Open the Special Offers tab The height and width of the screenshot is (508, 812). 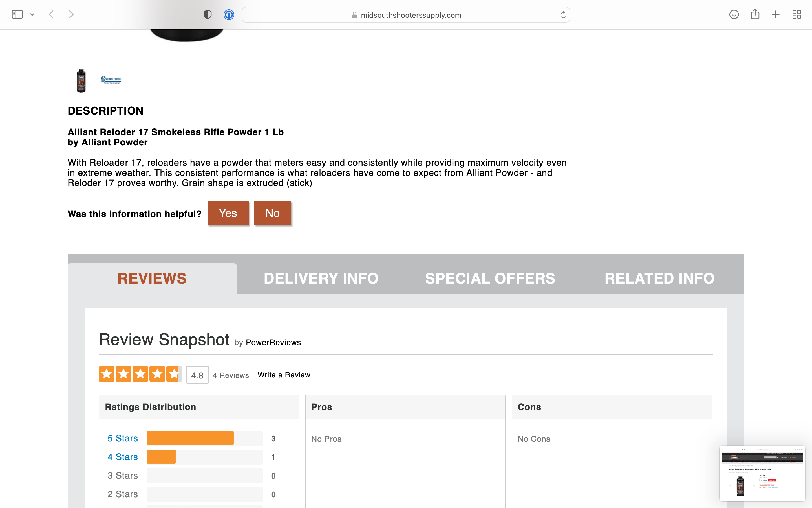[490, 279]
